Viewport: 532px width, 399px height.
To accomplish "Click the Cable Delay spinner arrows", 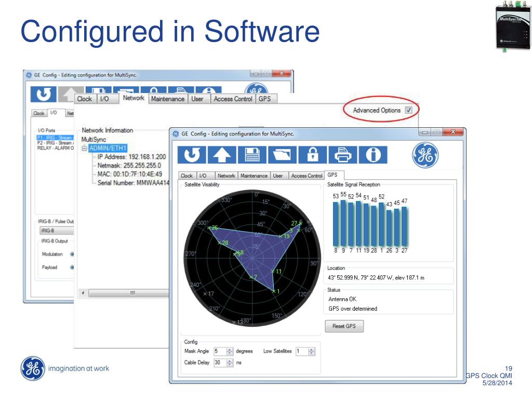I will coord(230,363).
